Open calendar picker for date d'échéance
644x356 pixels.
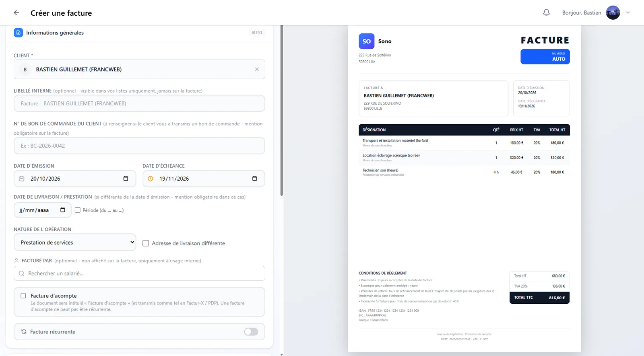[x=254, y=179]
